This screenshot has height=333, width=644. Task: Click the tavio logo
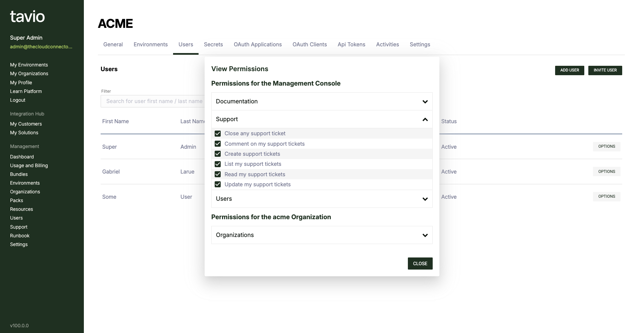click(27, 16)
